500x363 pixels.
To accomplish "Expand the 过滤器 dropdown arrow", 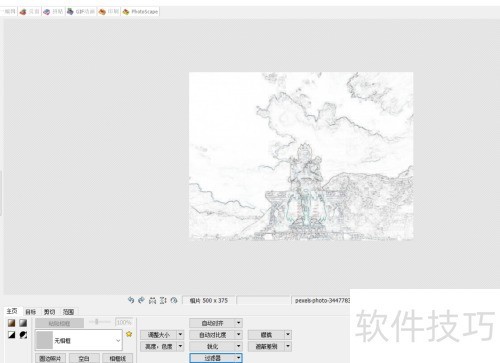I will coord(239,358).
